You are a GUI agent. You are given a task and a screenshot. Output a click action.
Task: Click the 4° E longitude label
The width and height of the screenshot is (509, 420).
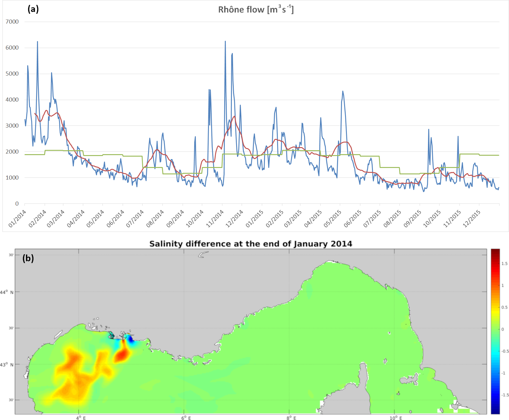81,418
